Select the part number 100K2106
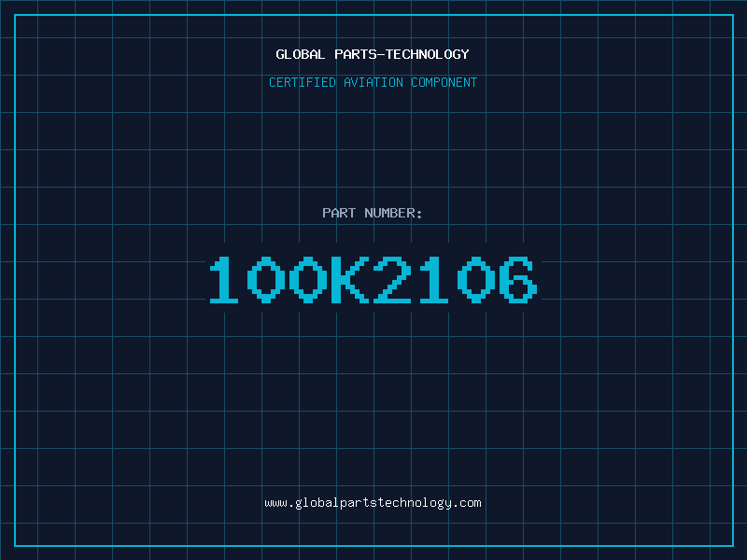The image size is (747, 560). (373, 279)
